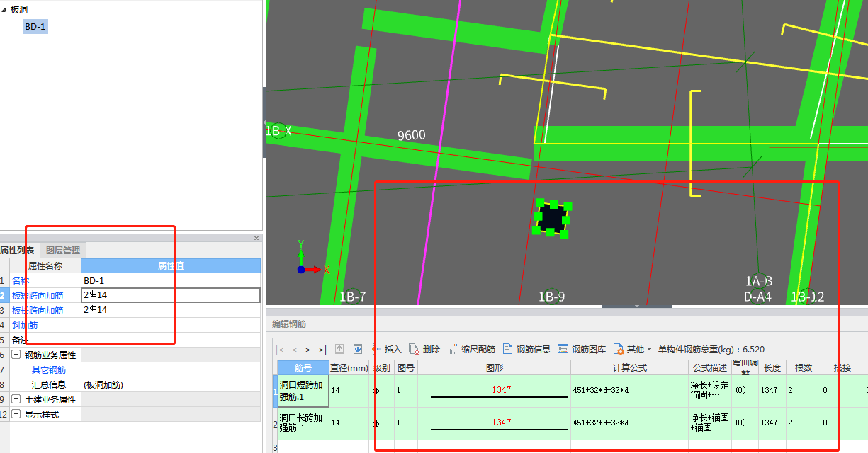Click 插入 to insert a rebar row
The height and width of the screenshot is (453, 868).
[x=387, y=349]
